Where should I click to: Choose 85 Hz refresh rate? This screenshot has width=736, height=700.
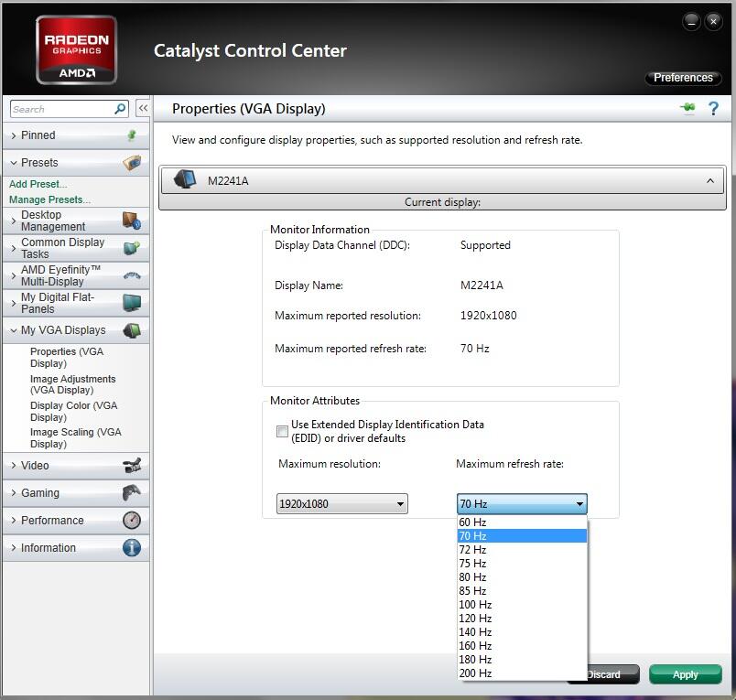pyautogui.click(x=522, y=591)
